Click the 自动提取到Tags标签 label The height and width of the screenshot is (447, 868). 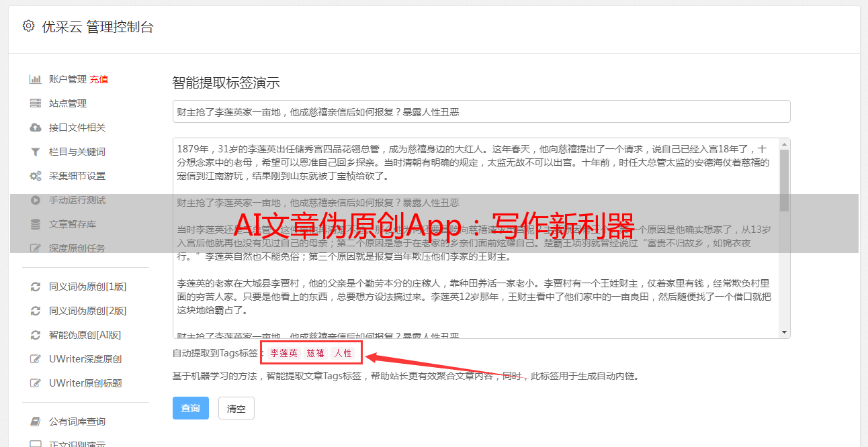click(x=215, y=353)
